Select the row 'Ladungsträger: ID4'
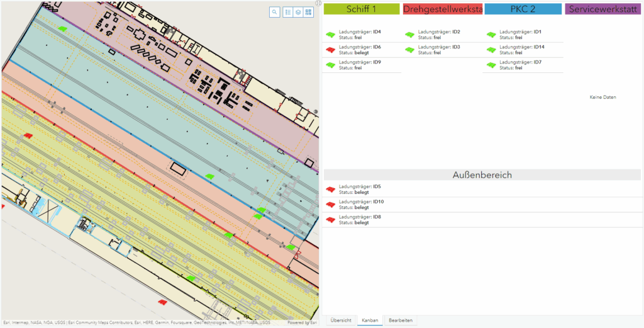This screenshot has width=644, height=328. coord(362,35)
